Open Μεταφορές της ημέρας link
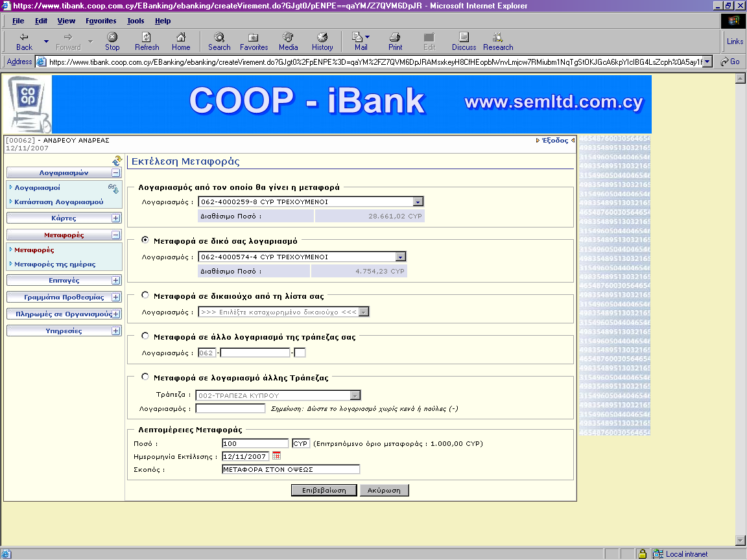The height and width of the screenshot is (560, 747). (54, 264)
